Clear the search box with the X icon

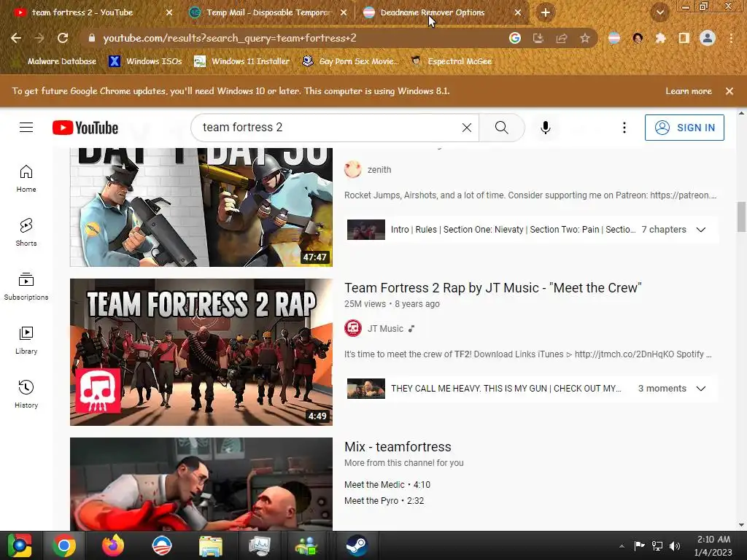(x=467, y=128)
